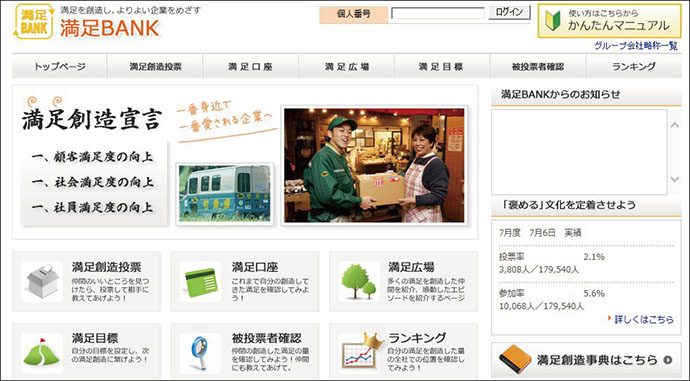Click 一、社員満足度の向上 line

click(92, 207)
